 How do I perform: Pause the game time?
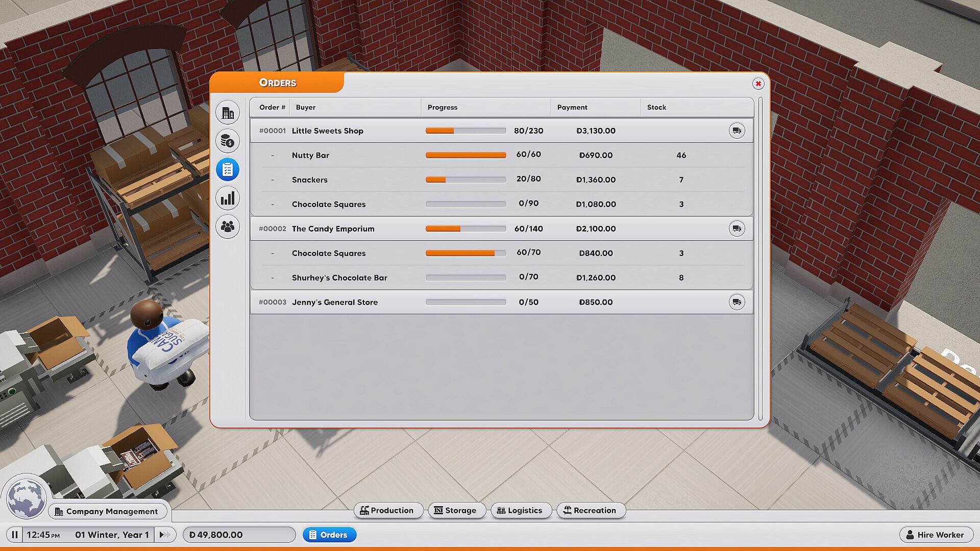(x=15, y=535)
